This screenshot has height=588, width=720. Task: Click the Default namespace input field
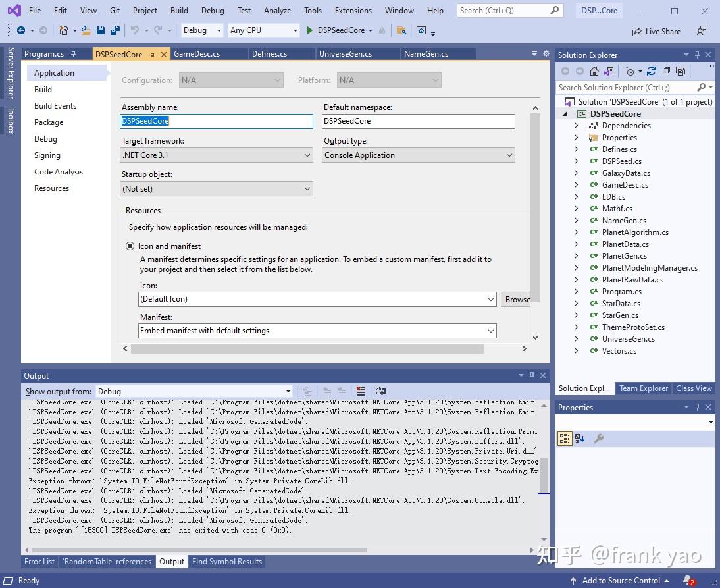419,121
